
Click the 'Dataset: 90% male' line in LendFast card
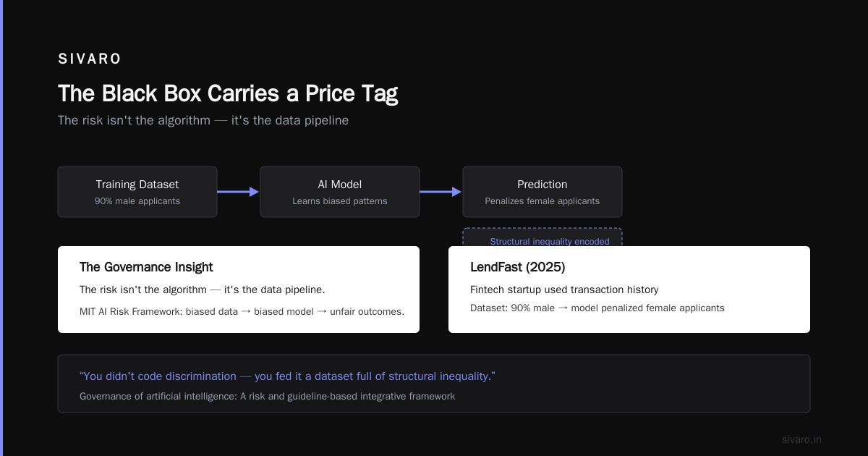[597, 308]
